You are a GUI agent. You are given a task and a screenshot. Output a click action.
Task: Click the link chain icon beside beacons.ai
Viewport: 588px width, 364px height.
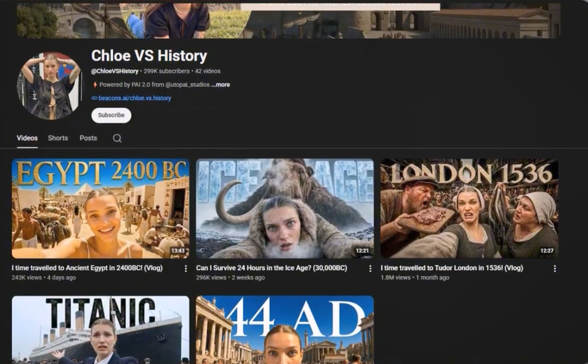94,98
